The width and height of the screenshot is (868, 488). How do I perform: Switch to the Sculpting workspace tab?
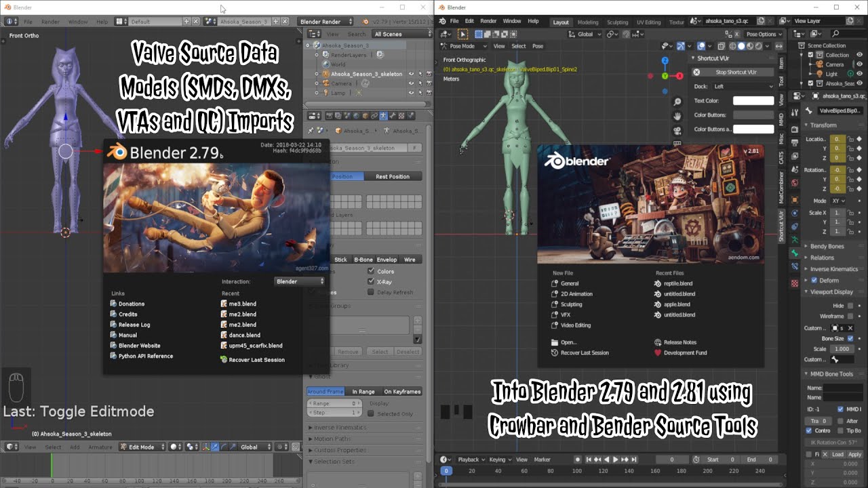[618, 22]
